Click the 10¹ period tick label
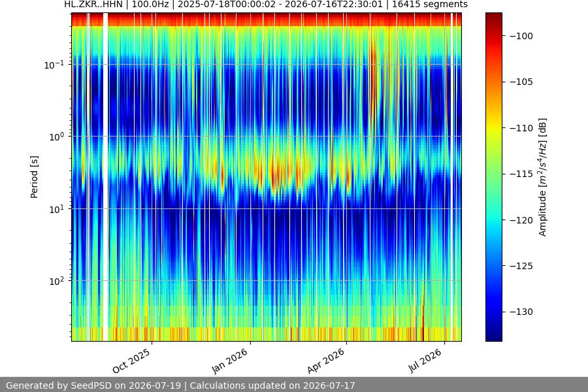 tap(56, 209)
